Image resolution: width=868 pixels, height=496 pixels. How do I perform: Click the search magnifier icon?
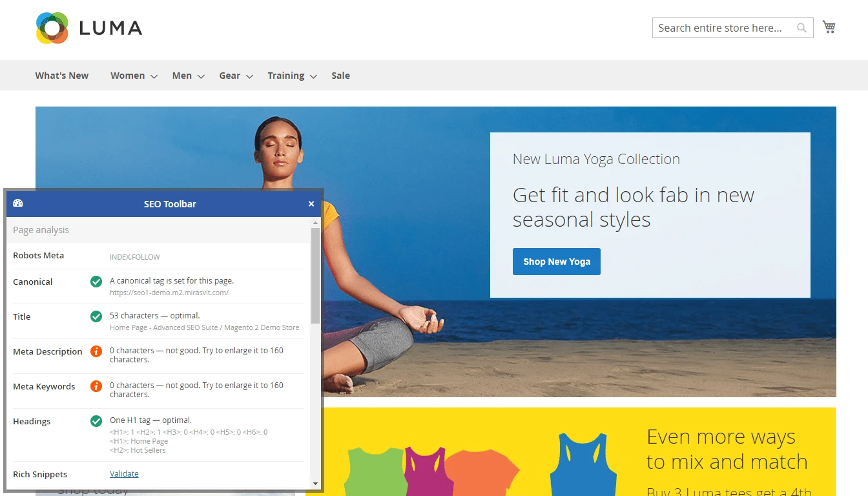[801, 28]
